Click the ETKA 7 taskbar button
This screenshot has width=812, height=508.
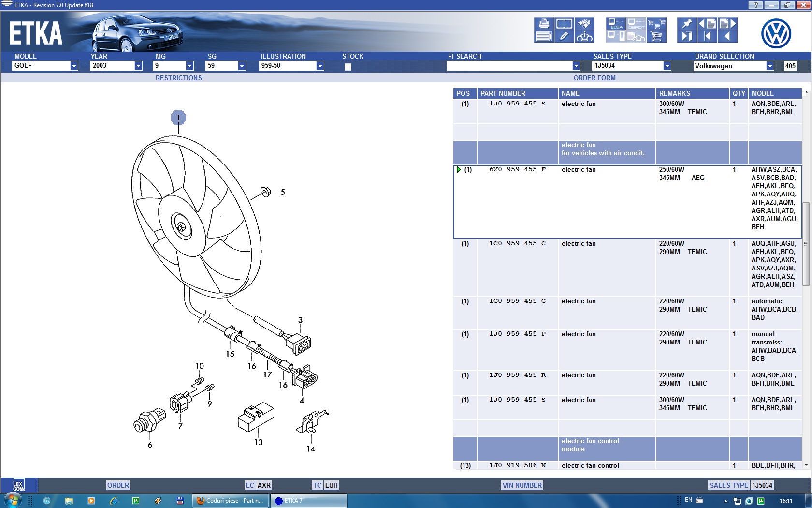coord(309,501)
